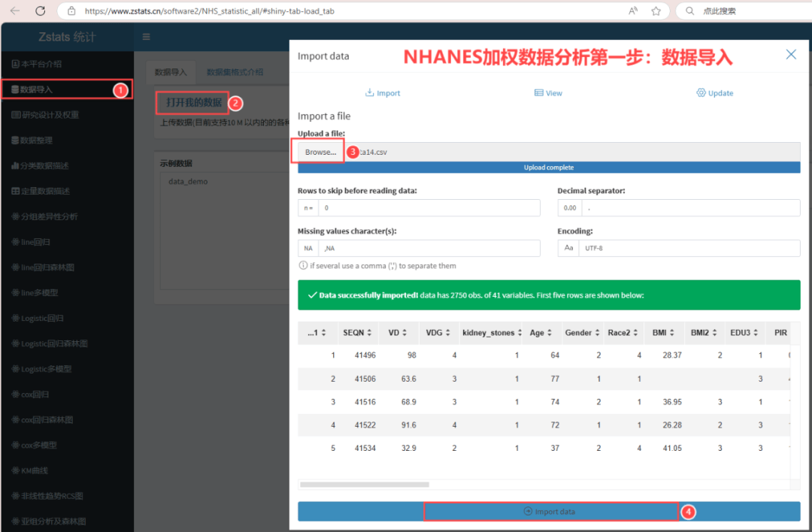Switch to the 数据导入 tab

click(x=170, y=72)
